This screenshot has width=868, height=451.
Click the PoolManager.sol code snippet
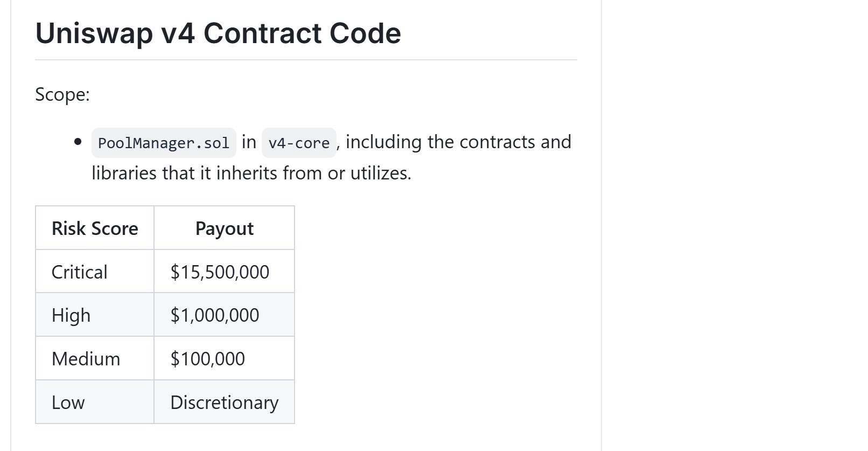[x=164, y=143]
